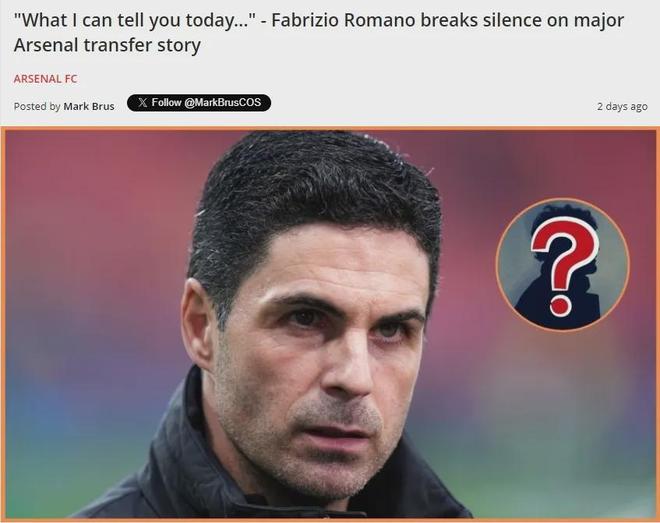Open the ARSENAL FC category link
This screenshot has height=523, width=660.
(45, 79)
